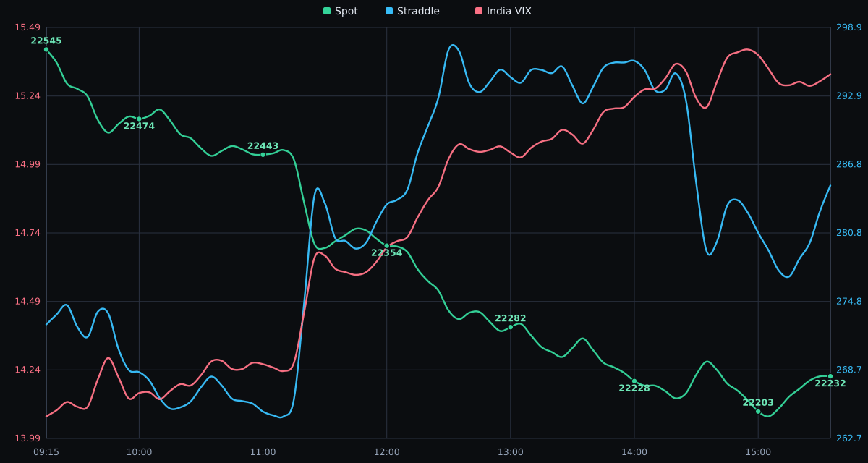Click the 09:15 time axis label
868x463 pixels.
point(46,452)
